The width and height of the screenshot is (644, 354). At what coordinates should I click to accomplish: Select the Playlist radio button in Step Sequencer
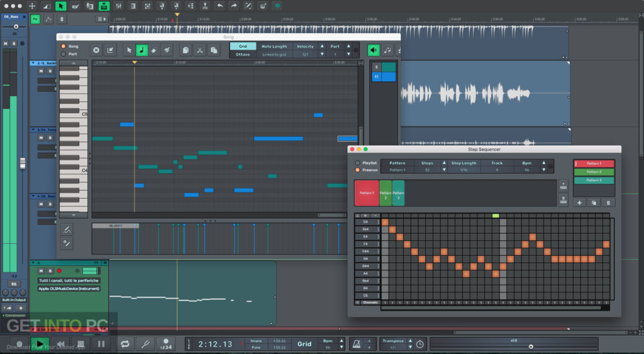coord(357,163)
